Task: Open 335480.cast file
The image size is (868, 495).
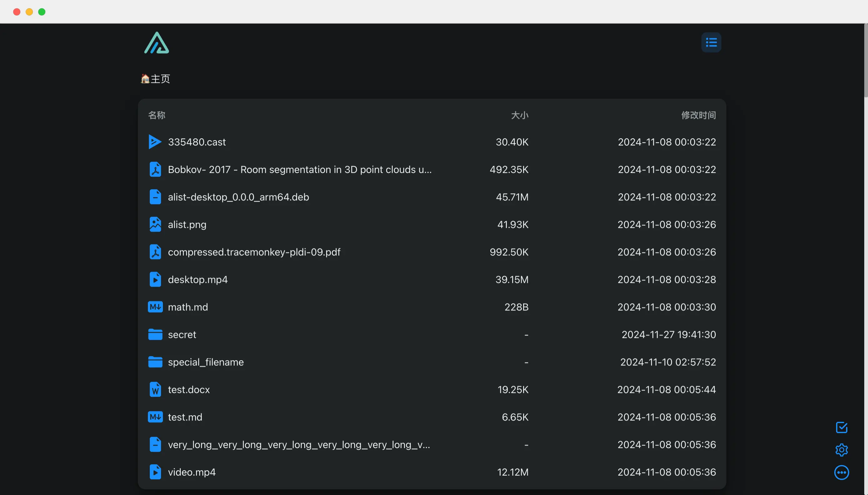Action: click(x=197, y=142)
